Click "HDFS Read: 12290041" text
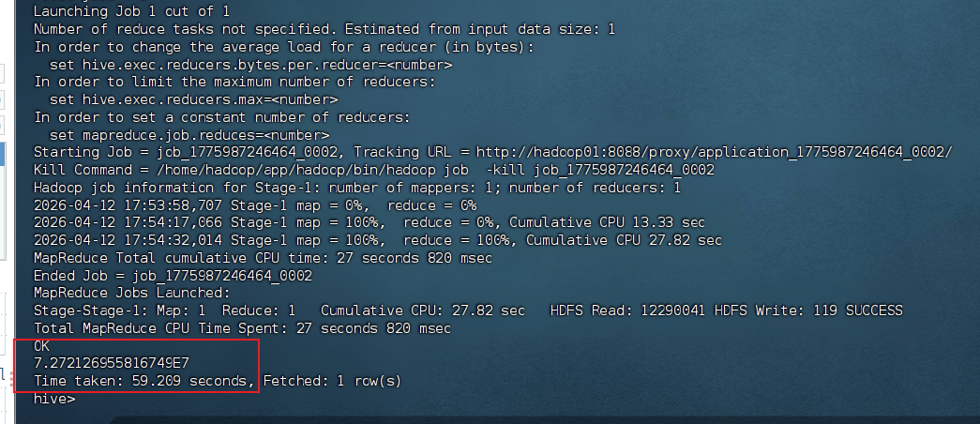This screenshot has width=980, height=424. pyautogui.click(x=629, y=310)
